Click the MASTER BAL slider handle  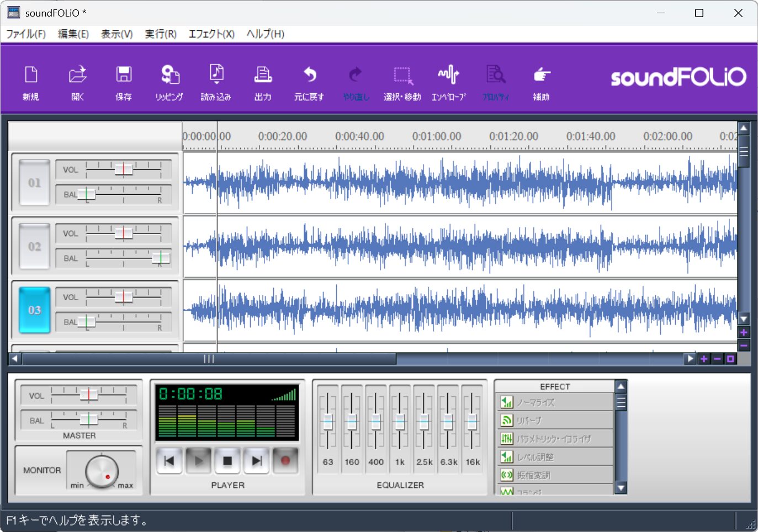[89, 419]
